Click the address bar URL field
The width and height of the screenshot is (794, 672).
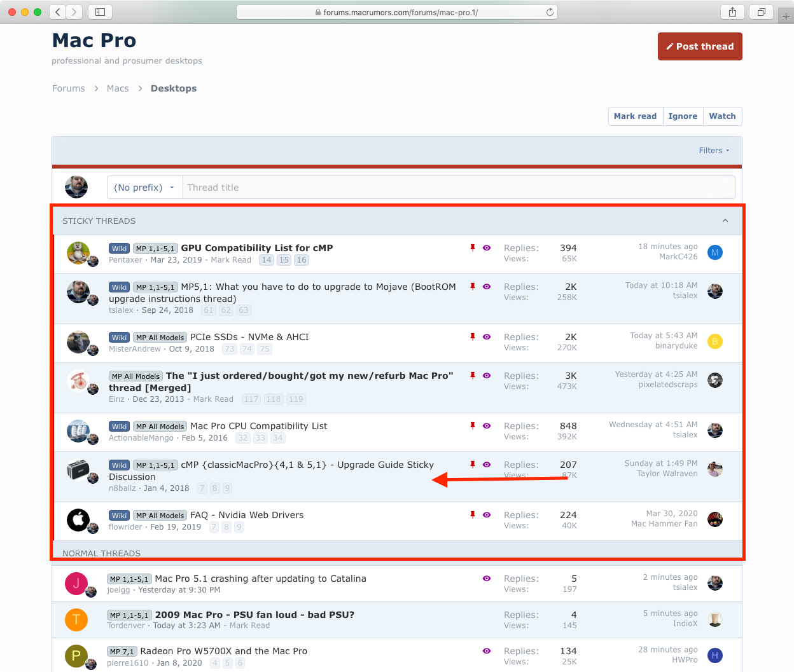tap(397, 12)
